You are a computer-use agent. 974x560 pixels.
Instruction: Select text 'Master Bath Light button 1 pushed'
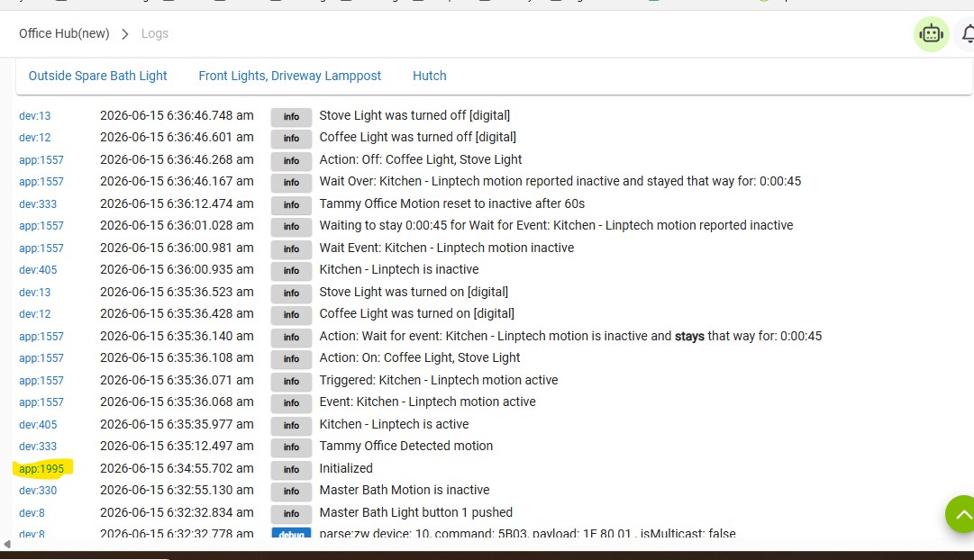click(416, 512)
